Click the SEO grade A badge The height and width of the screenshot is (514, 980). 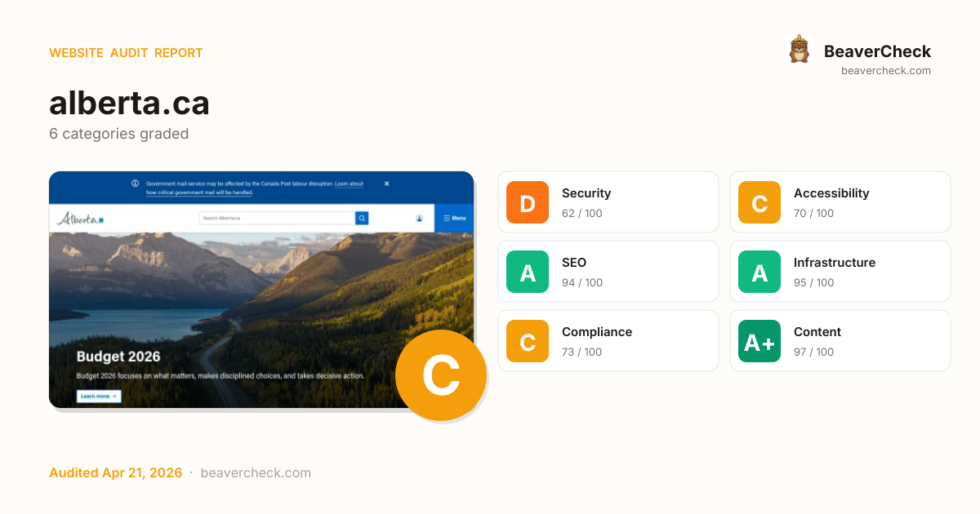click(528, 272)
